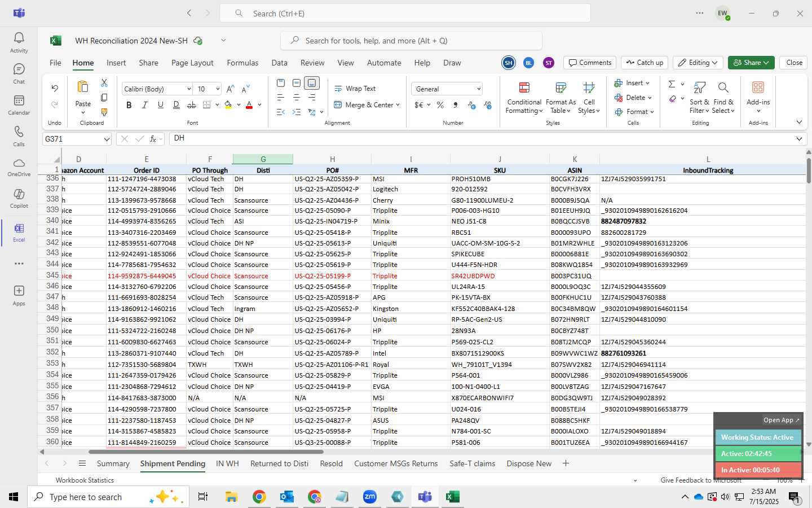Viewport: 812px width, 508px height.
Task: Expand Conditional Formatting menu
Action: (x=524, y=98)
